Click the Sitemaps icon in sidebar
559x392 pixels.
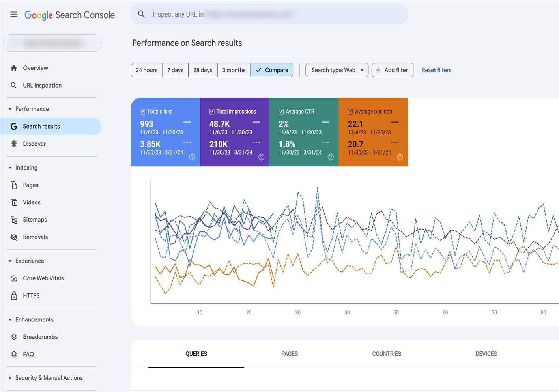[14, 220]
